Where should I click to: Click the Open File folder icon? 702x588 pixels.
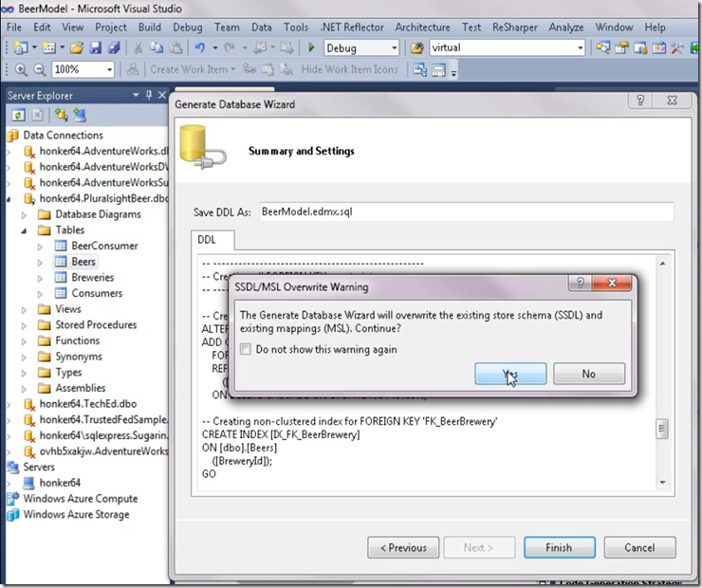(77, 47)
